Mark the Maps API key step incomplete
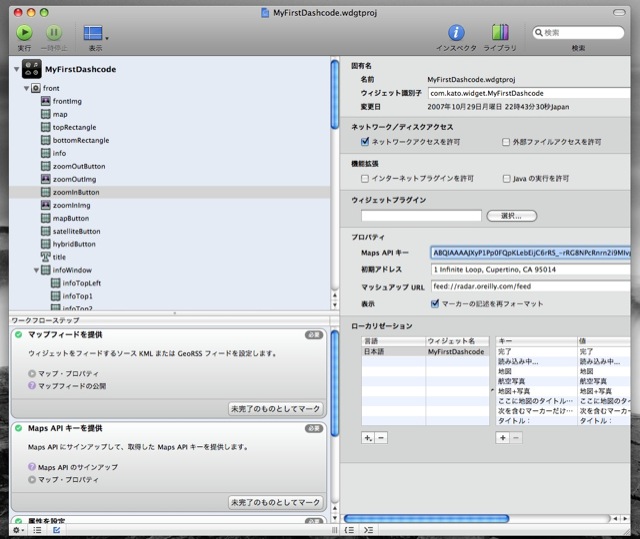The height and width of the screenshot is (539, 640). click(276, 502)
